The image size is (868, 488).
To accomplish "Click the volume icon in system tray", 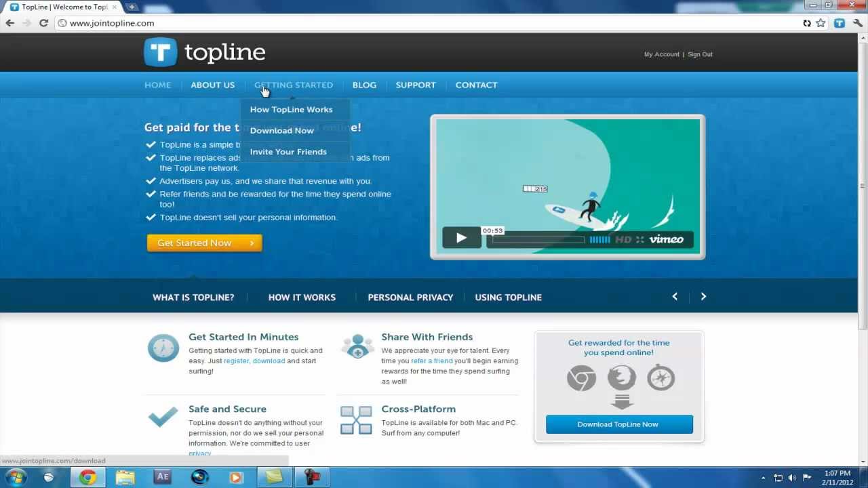I will 792,478.
